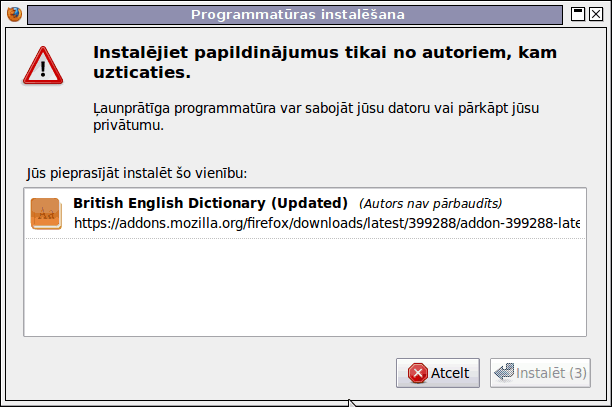Select the orange dictionary add-on icon
612x407 pixels.
(x=46, y=213)
